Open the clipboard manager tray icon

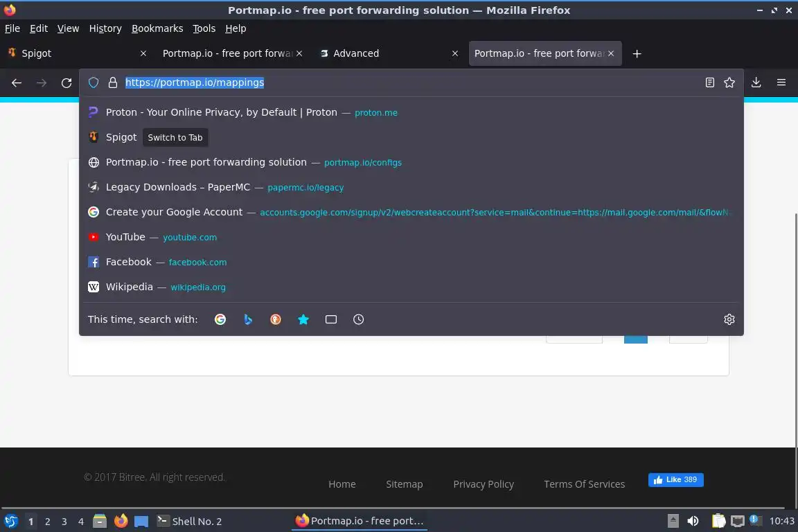718,521
